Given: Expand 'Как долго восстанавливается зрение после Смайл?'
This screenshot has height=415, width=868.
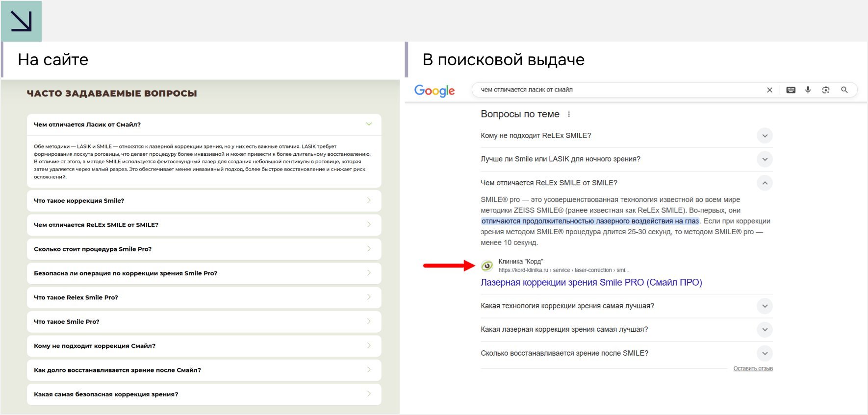Looking at the screenshot, I should 204,370.
